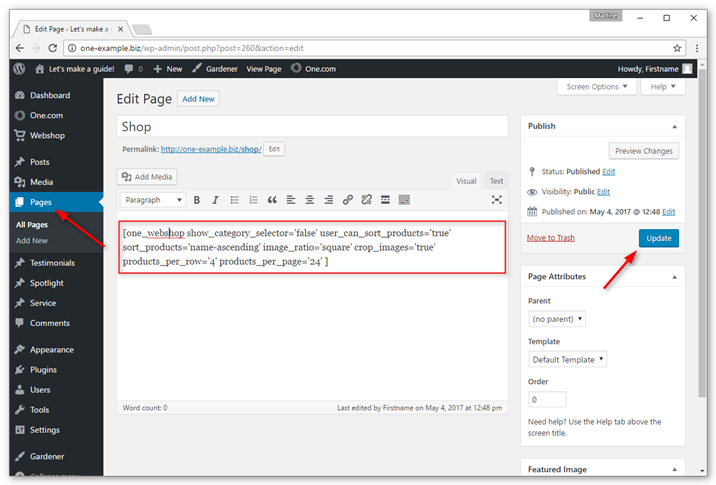This screenshot has height=485, width=716.
Task: Align text right
Action: [328, 200]
